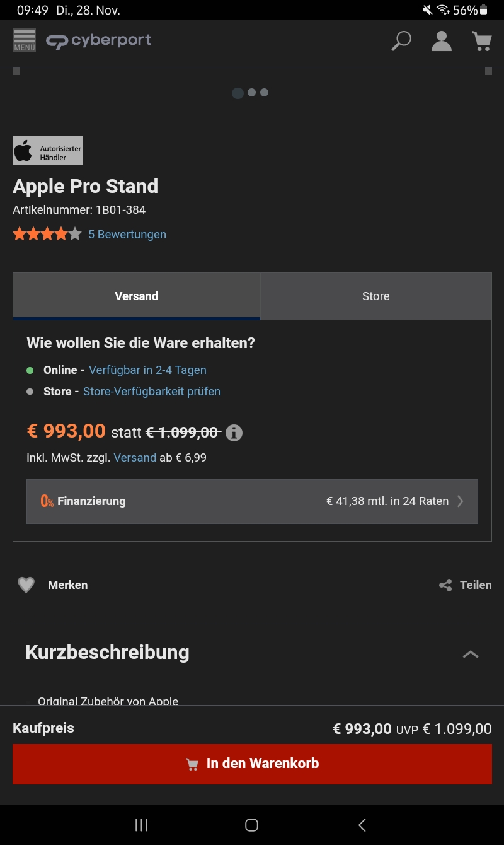Collapse the Kurzbeschreibung section
The width and height of the screenshot is (504, 845).
click(x=471, y=654)
